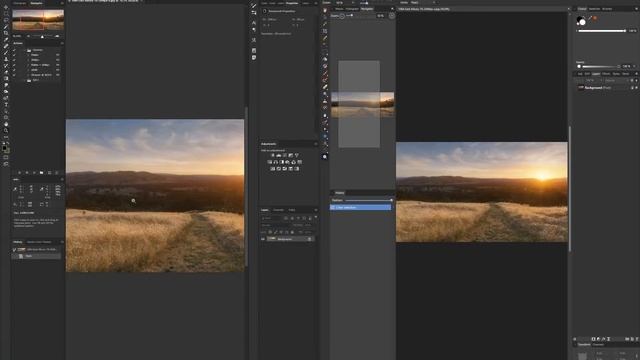This screenshot has height=360, width=640.
Task: Open the Photoshop History panel menu
Action: click(x=62, y=242)
